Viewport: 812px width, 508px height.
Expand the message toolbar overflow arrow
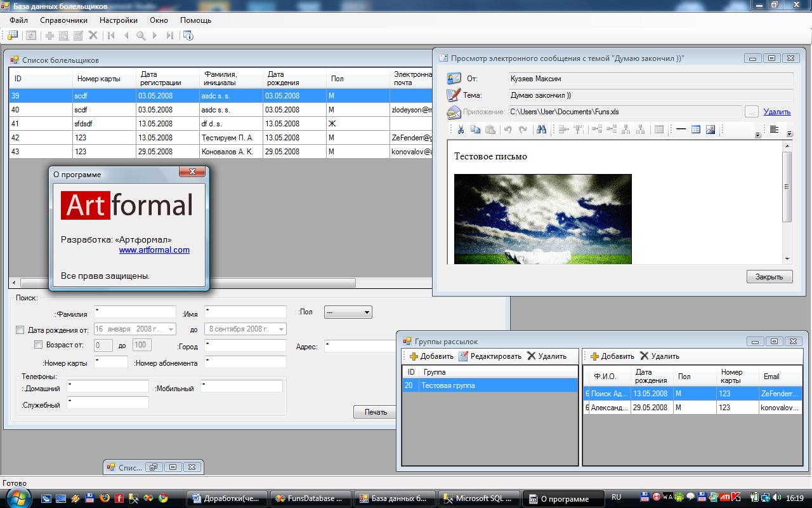coord(757,135)
